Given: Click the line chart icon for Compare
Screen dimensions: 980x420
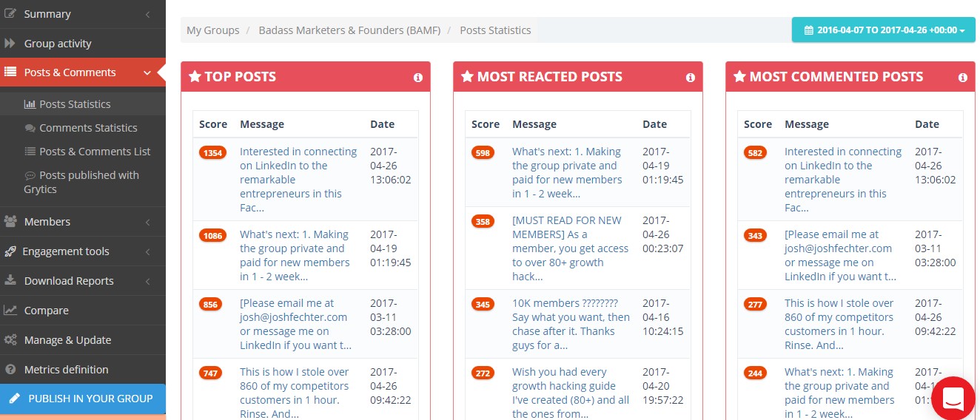Looking at the screenshot, I should [x=10, y=311].
